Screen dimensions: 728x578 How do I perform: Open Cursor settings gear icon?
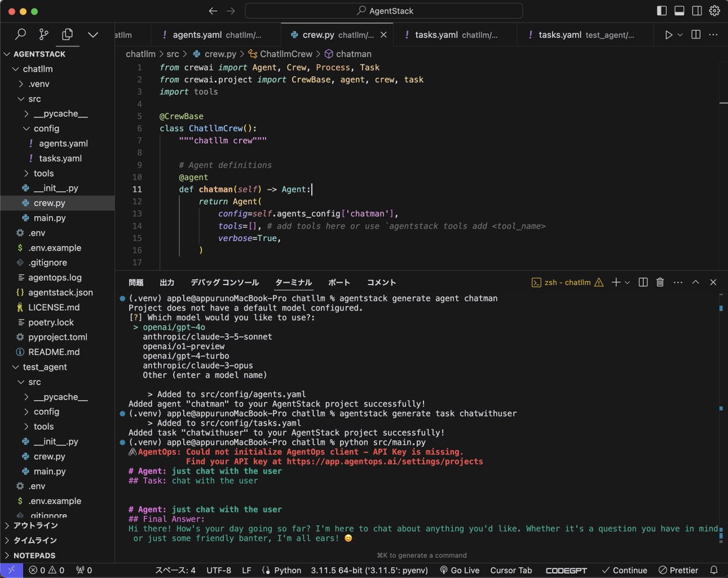714,11
